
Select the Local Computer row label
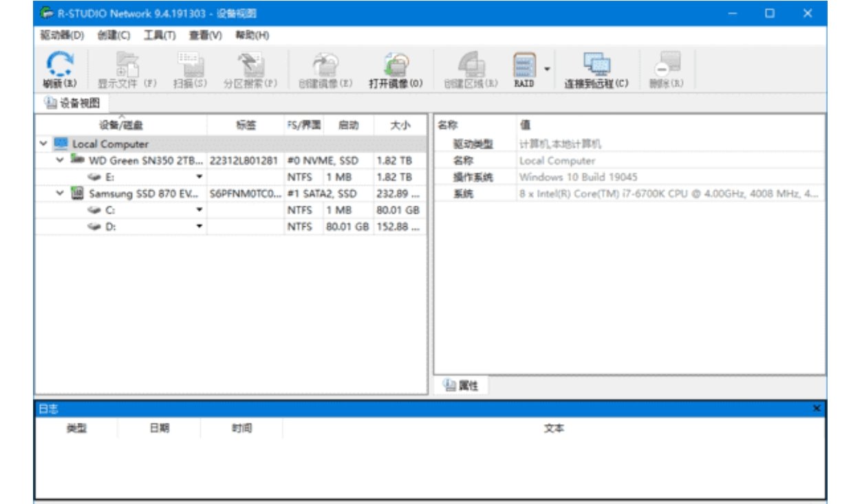click(x=110, y=144)
